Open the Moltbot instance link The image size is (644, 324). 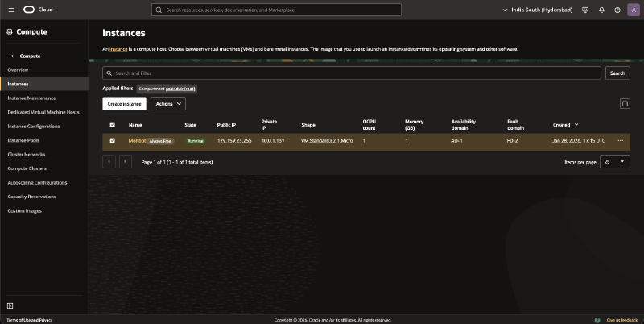(x=135, y=140)
